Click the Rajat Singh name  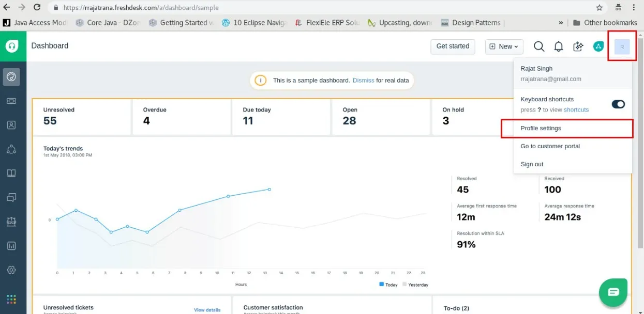[x=536, y=68]
